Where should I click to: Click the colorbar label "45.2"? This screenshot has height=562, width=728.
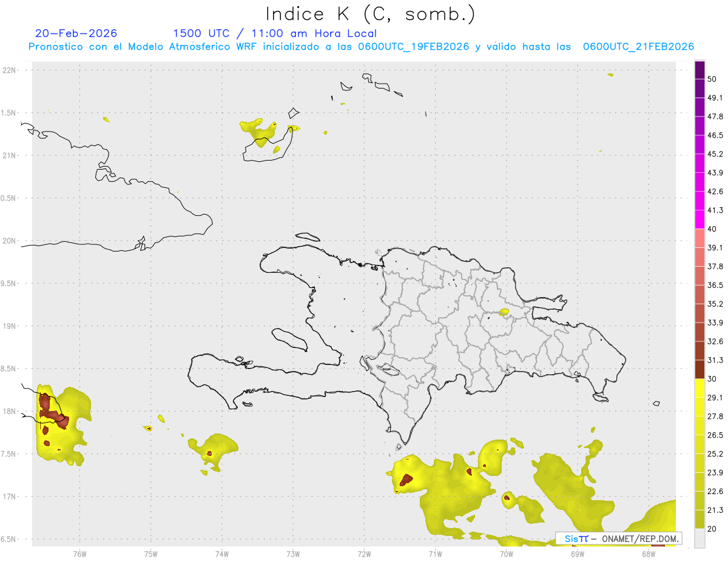pyautogui.click(x=715, y=155)
